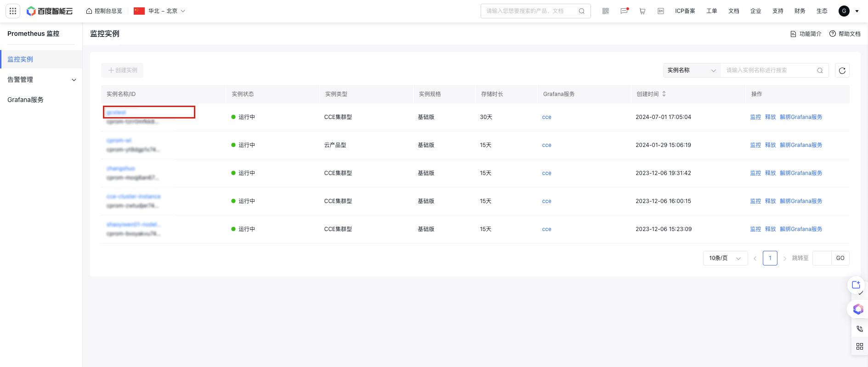Go to previous page arrow
Image resolution: width=868 pixels, height=367 pixels.
pos(755,258)
